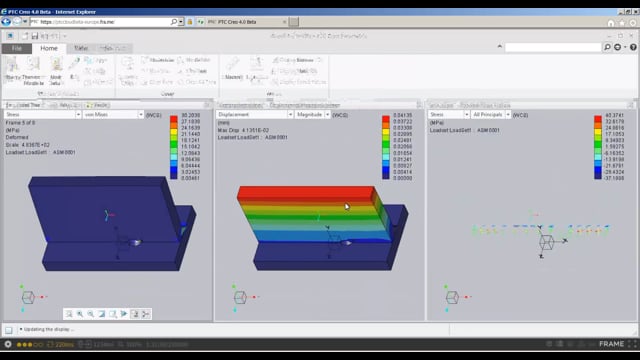Viewport: 640px width, 360px height.
Task: Expand the Magnitude dropdown in displacement window
Action: point(313,115)
